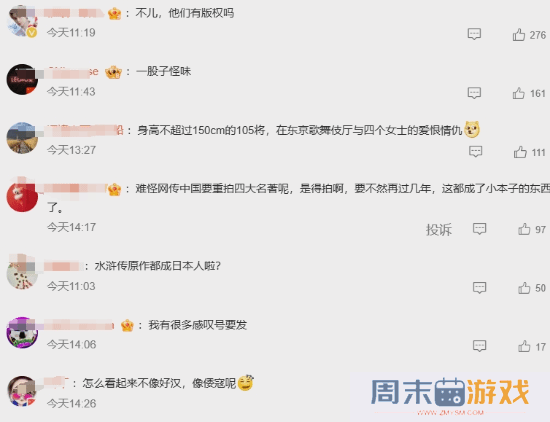Screen dimensions: 550x422
Task: Reply to the 今天14:06 comment
Action: tap(479, 346)
